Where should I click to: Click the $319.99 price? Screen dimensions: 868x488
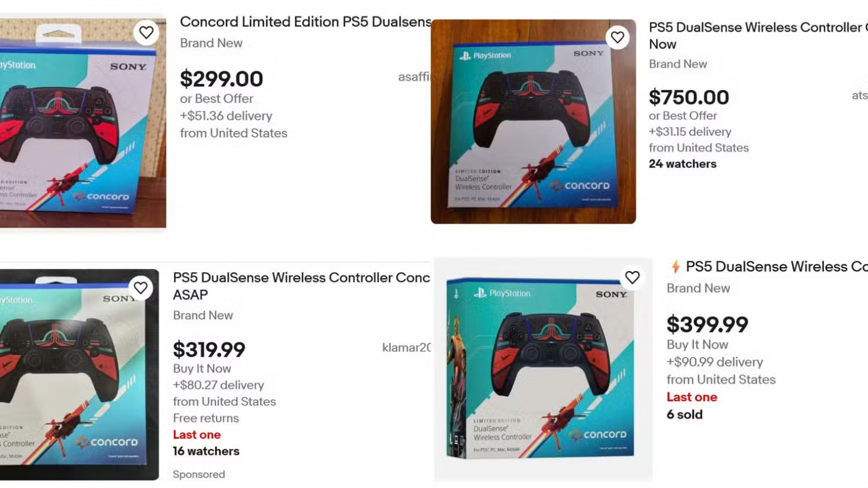[x=209, y=349]
